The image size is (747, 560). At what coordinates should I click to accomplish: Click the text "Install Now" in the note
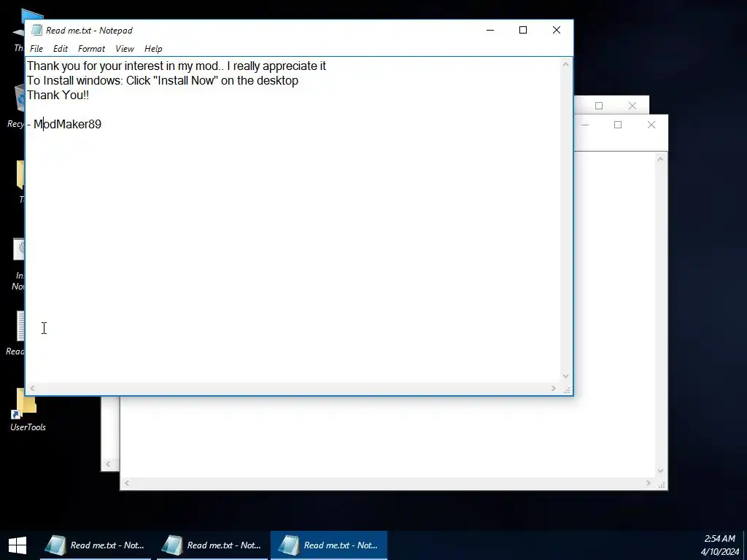(x=186, y=80)
